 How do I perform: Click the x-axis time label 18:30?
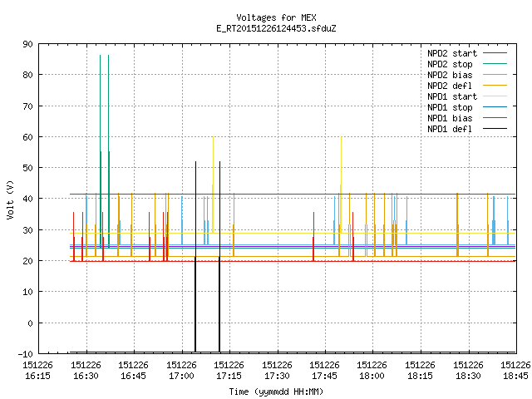(469, 376)
